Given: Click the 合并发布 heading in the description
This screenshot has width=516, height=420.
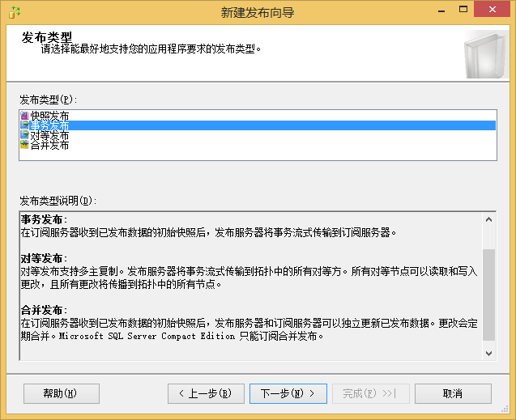Looking at the screenshot, I should pyautogui.click(x=44, y=310).
